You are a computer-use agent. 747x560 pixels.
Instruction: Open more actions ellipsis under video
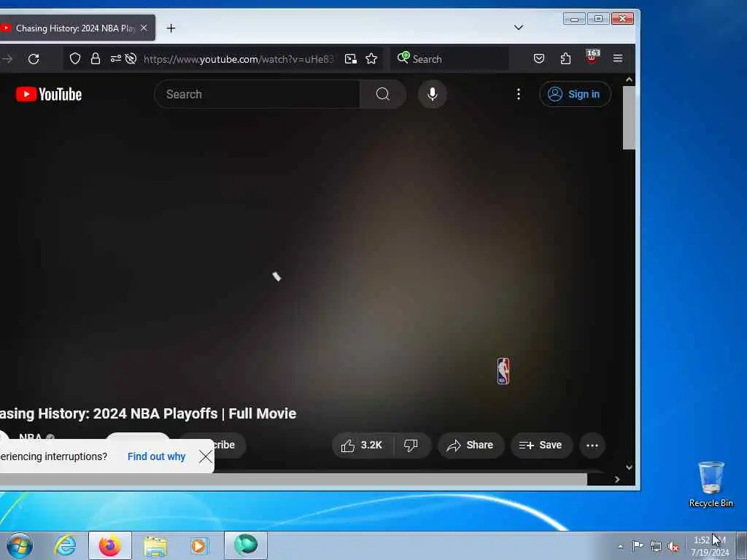(592, 446)
